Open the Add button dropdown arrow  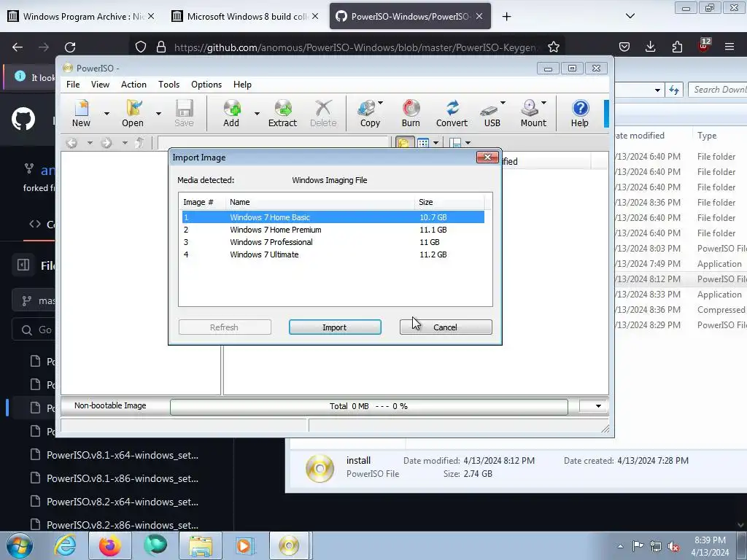[257, 113]
